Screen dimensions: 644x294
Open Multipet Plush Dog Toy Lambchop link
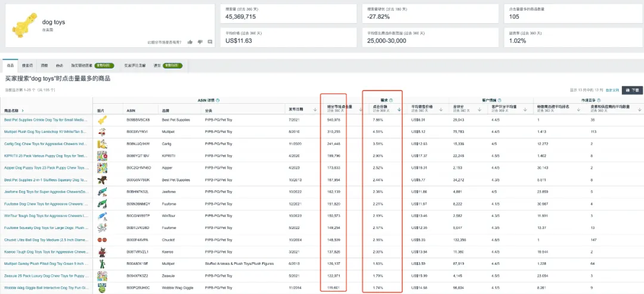point(45,132)
